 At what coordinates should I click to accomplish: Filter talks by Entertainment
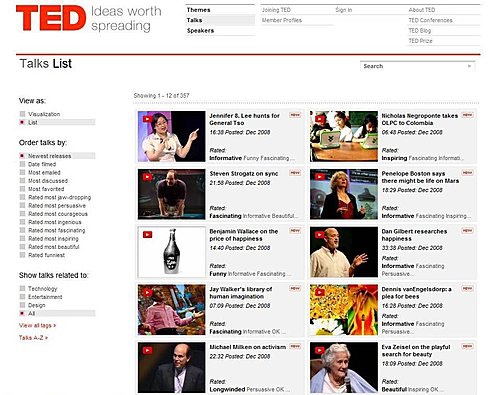tap(41, 297)
